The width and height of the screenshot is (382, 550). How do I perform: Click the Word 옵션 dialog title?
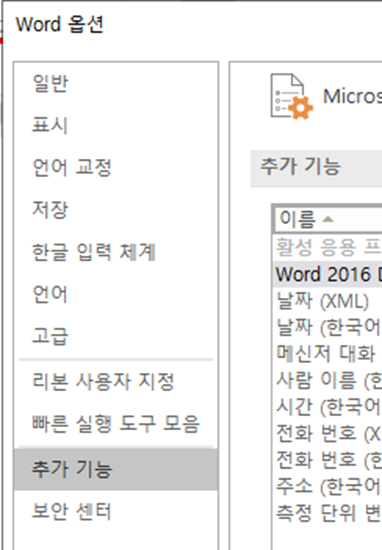[60, 25]
